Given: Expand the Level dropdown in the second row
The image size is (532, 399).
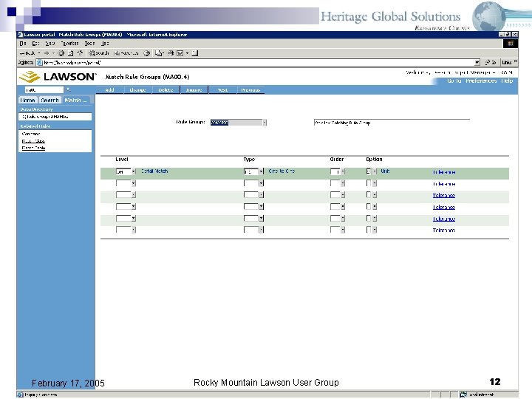Looking at the screenshot, I should click(133, 183).
